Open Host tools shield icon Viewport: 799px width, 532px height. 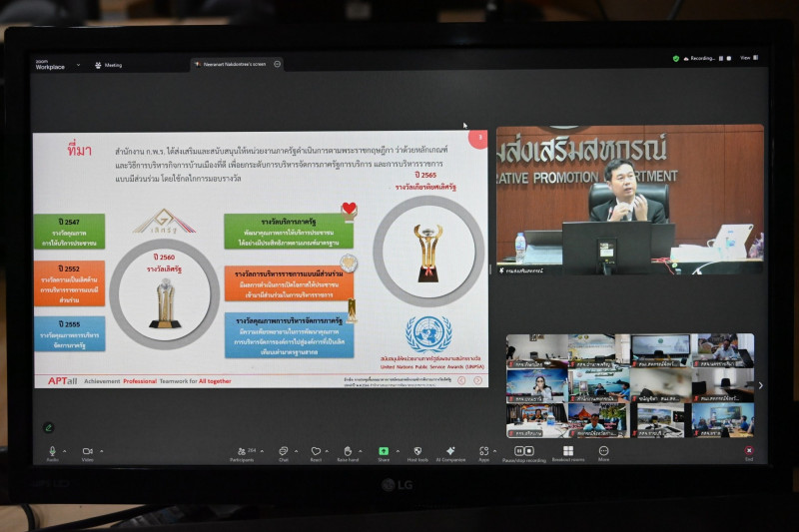(x=417, y=451)
